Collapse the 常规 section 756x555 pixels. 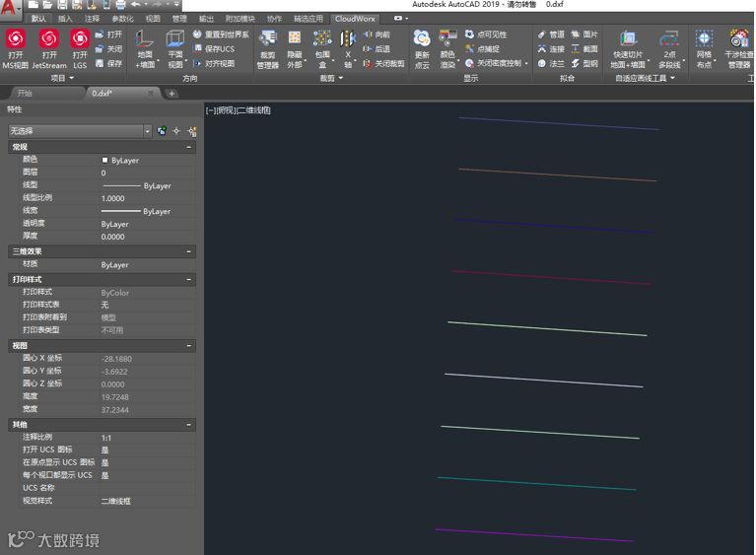188,147
